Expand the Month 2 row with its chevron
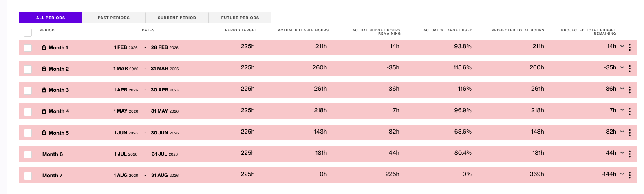 622,67
